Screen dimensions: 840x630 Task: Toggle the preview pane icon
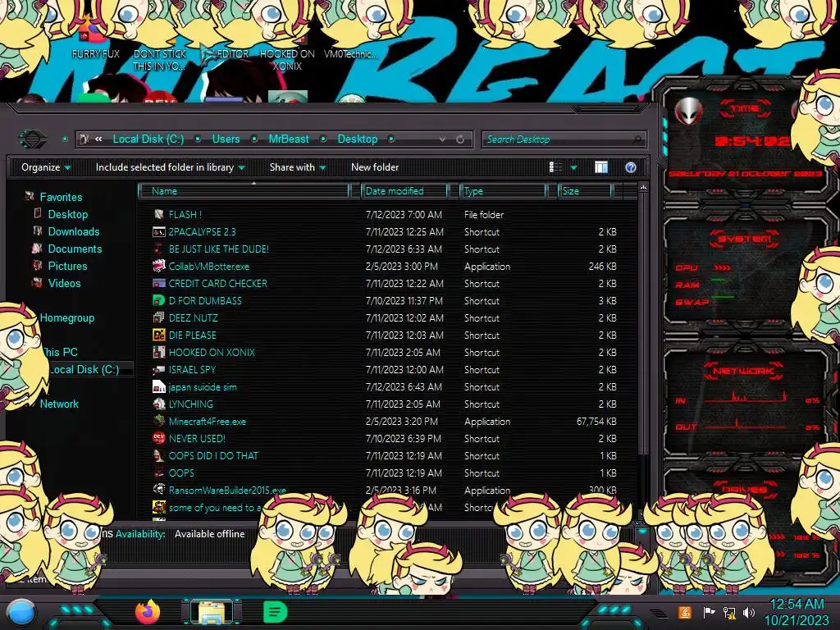click(601, 167)
